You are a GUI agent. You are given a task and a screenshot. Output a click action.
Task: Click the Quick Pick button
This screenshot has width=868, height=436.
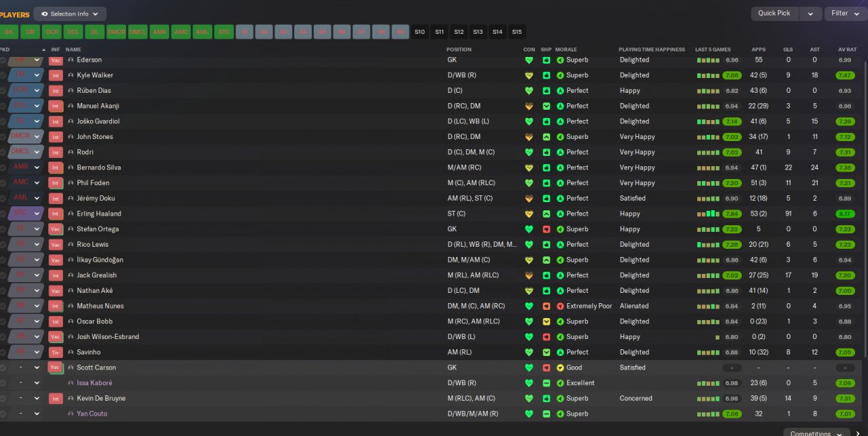pyautogui.click(x=774, y=14)
